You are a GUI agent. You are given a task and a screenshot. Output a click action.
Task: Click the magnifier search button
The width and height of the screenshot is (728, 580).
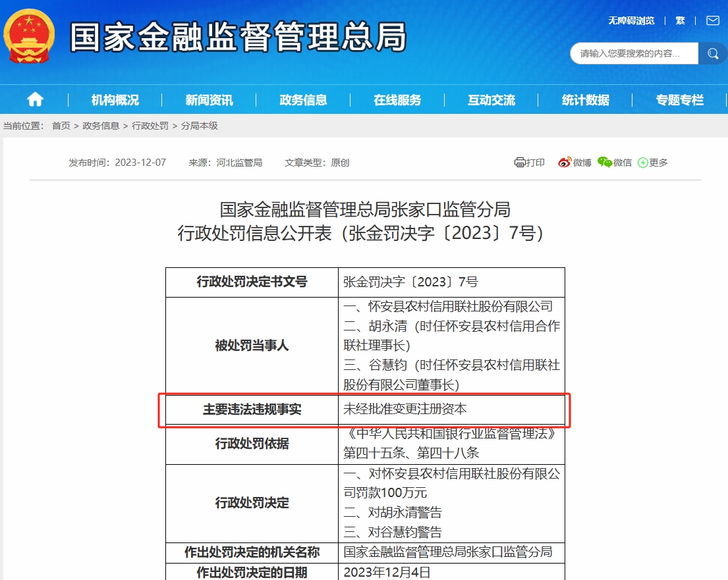pyautogui.click(x=712, y=53)
